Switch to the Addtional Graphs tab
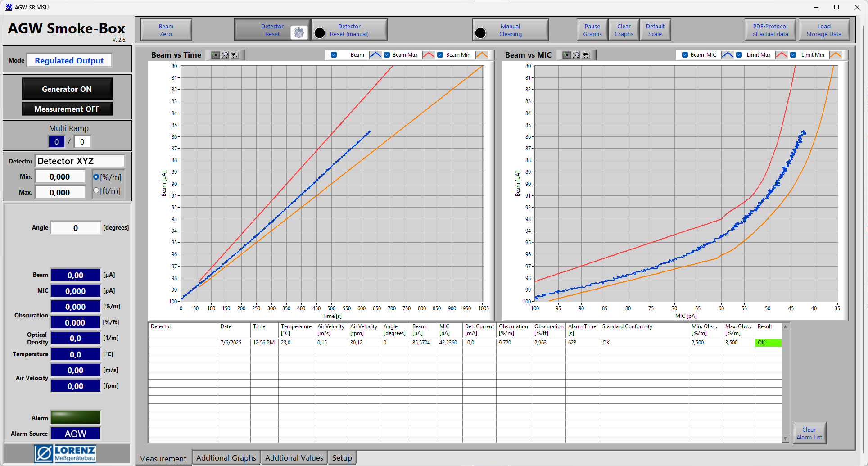This screenshot has width=868, height=466. pos(226,458)
